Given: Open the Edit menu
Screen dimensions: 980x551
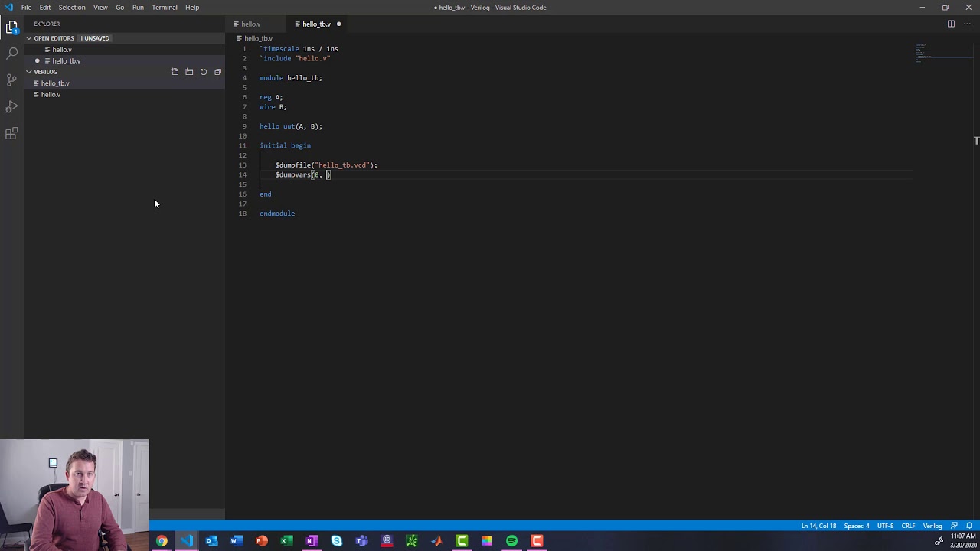Looking at the screenshot, I should point(45,8).
